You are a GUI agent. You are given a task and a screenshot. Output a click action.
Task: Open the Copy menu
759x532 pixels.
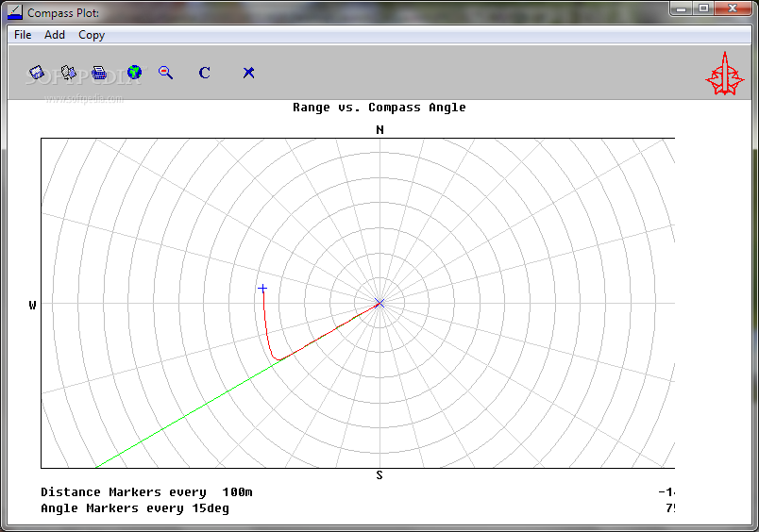[x=92, y=35]
